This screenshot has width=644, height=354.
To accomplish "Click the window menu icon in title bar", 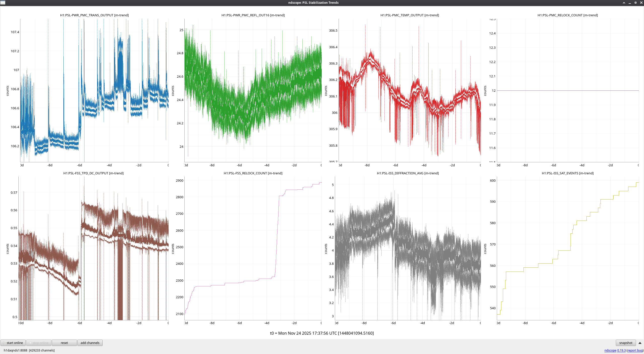I will pyautogui.click(x=3, y=3).
